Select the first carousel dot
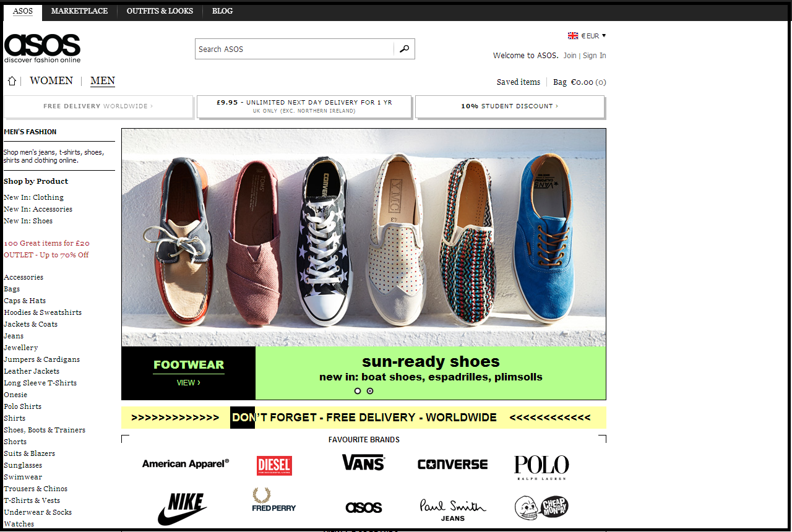 point(357,391)
